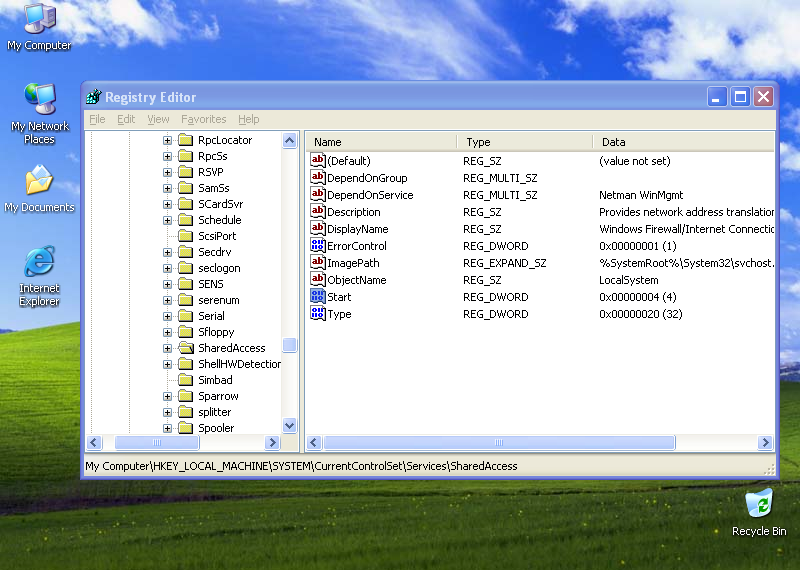Image resolution: width=800 pixels, height=570 pixels.
Task: Expand the Secdrv key
Action: tap(167, 252)
